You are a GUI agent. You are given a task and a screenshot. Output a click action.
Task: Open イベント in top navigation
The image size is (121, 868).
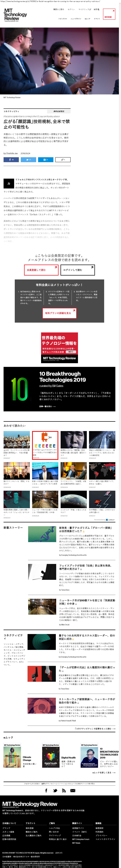[x=97, y=19]
